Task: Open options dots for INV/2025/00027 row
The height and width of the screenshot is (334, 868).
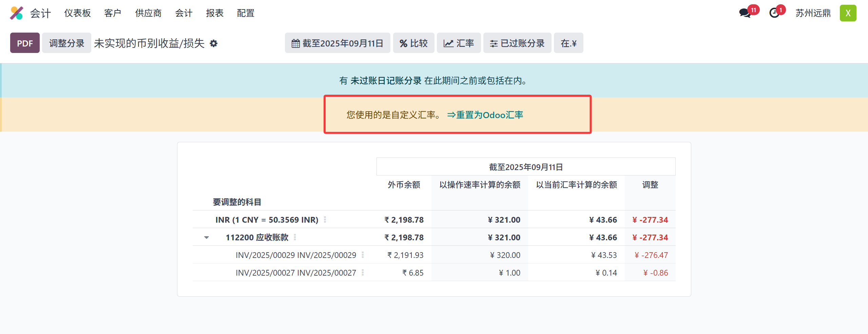Action: pyautogui.click(x=363, y=273)
